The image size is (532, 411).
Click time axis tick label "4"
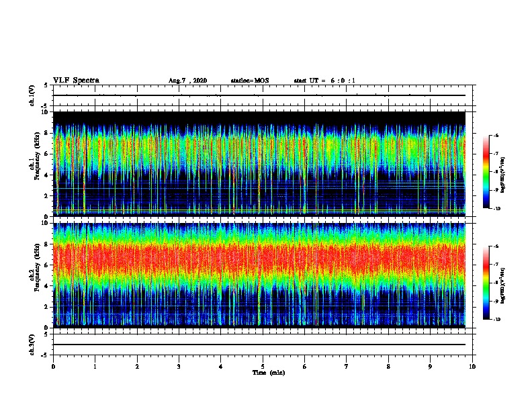tap(221, 367)
